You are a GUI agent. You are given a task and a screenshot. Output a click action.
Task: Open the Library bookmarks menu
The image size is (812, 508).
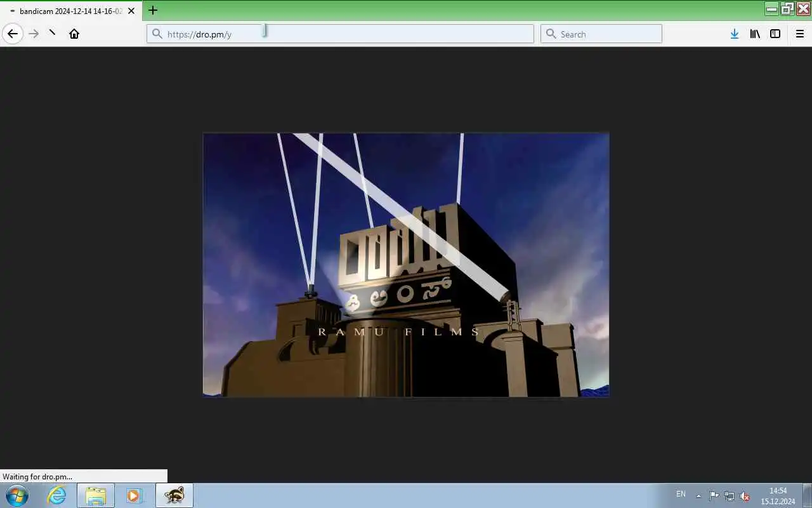pyautogui.click(x=755, y=34)
